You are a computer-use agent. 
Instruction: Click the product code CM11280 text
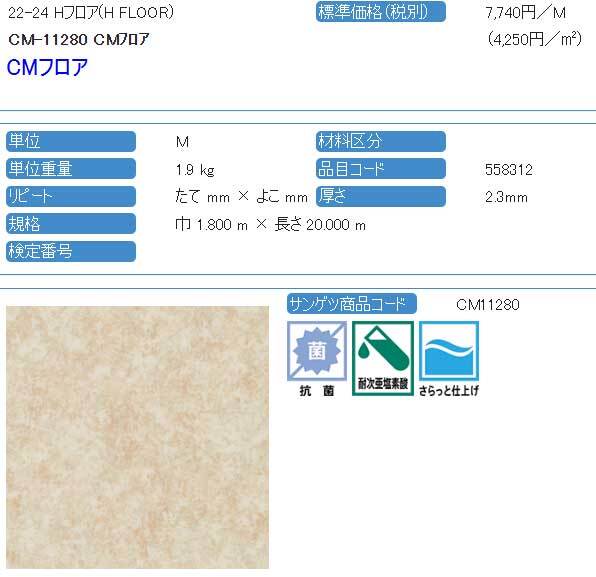coord(488,305)
